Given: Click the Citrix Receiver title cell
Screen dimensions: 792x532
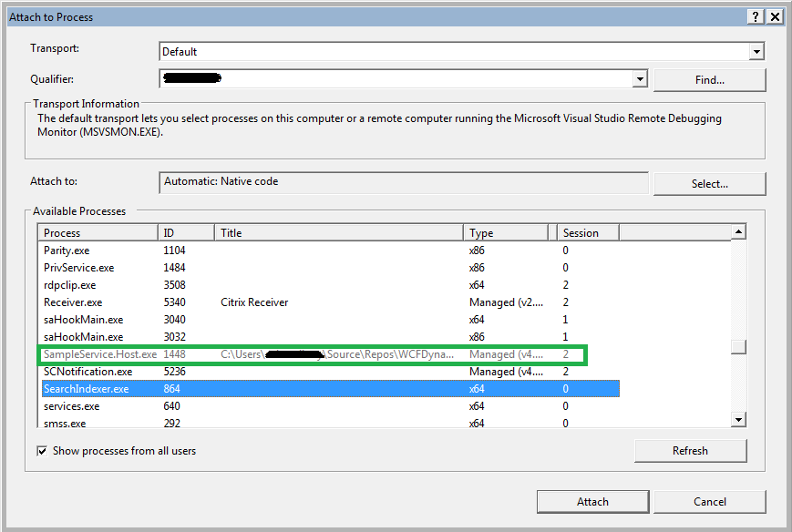Looking at the screenshot, I should pos(254,302).
